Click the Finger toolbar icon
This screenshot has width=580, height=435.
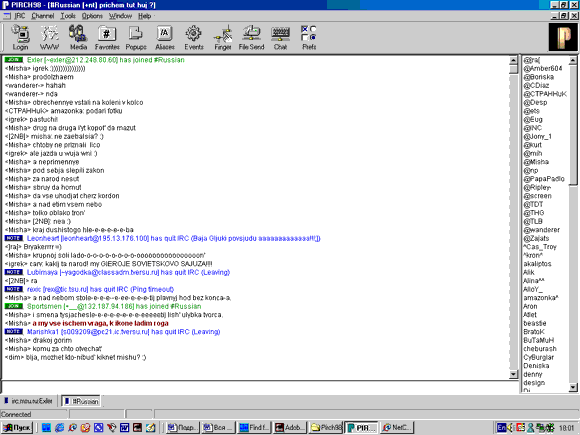pyautogui.click(x=223, y=38)
